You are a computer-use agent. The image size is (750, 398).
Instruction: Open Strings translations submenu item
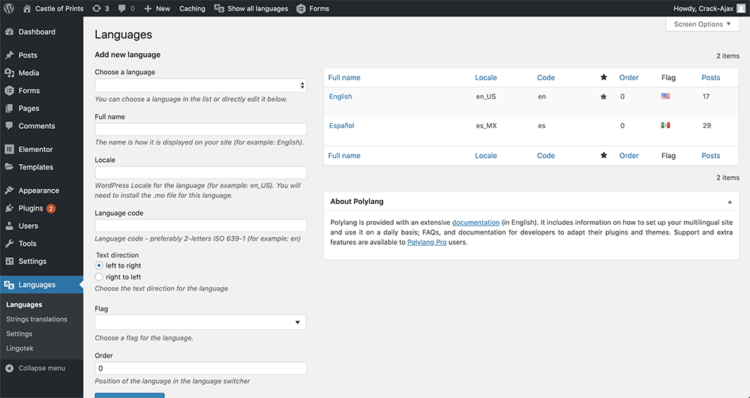37,319
